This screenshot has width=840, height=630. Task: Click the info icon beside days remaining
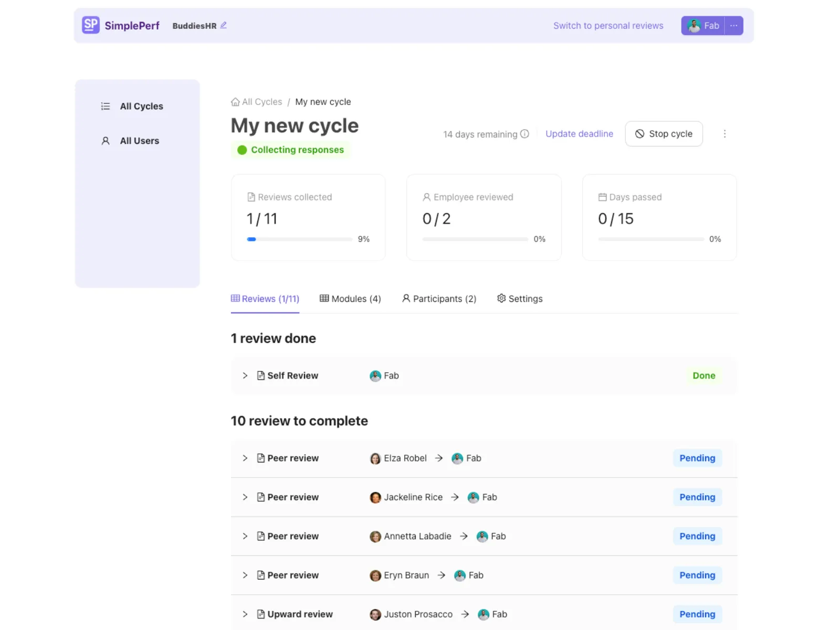tap(524, 134)
